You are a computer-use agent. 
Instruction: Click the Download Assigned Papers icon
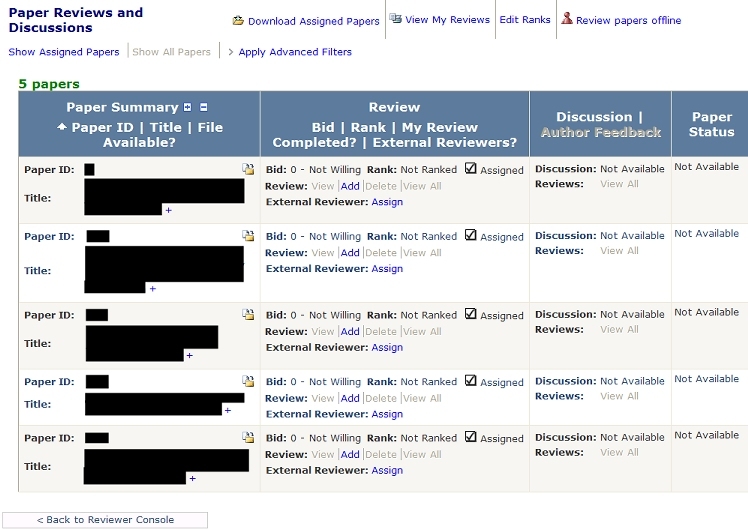238,20
